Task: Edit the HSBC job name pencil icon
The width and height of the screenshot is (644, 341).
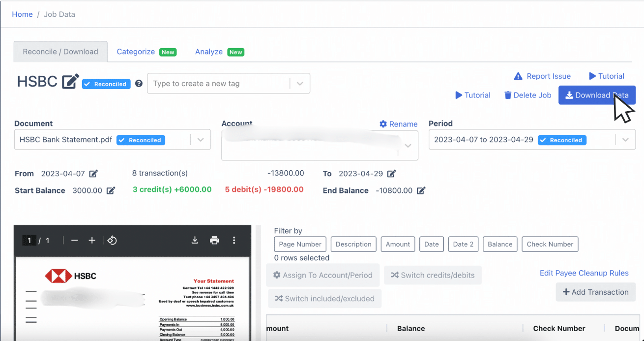Action: 70,82
